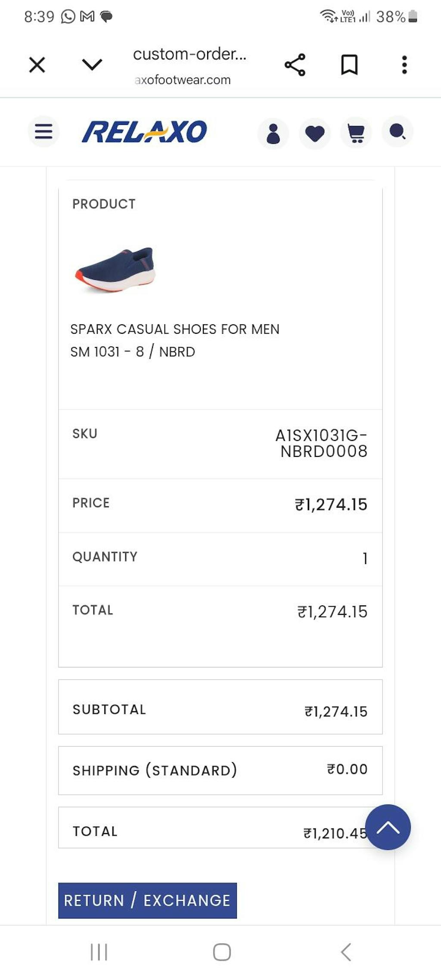The height and width of the screenshot is (980, 441).
Task: Tap the search magnifier icon
Action: click(x=397, y=131)
